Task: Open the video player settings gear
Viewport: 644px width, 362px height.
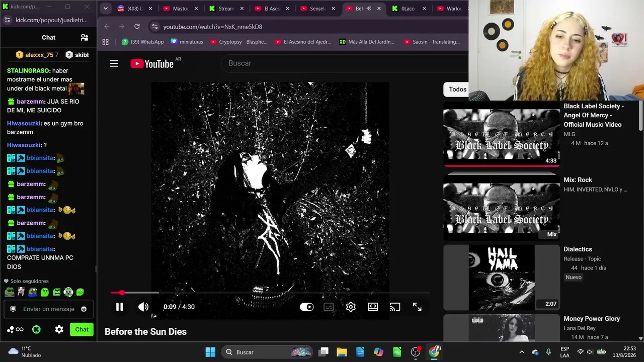Action: pos(351,307)
